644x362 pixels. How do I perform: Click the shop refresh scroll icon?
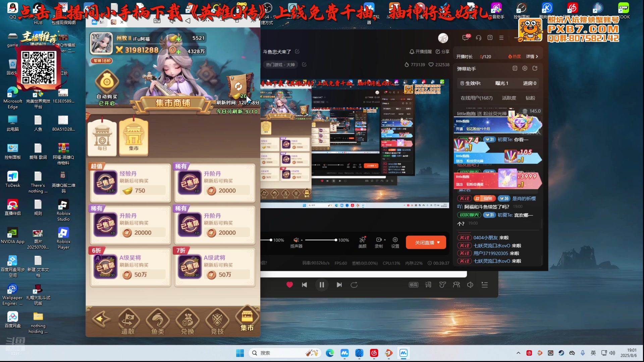point(238,86)
